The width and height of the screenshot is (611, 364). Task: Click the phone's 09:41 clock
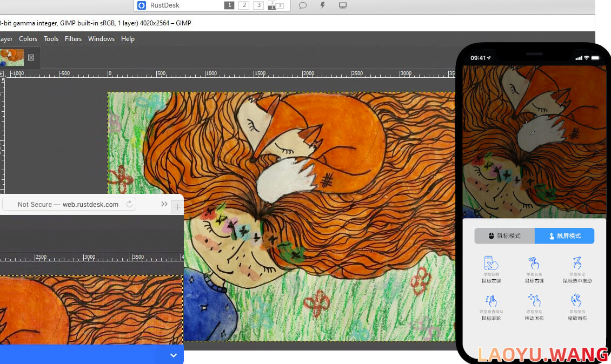[478, 58]
